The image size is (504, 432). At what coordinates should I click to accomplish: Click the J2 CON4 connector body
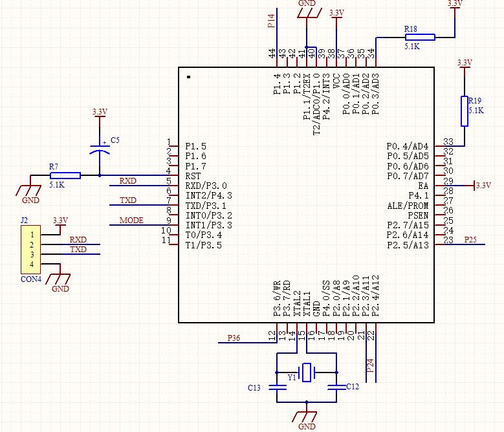point(29,249)
